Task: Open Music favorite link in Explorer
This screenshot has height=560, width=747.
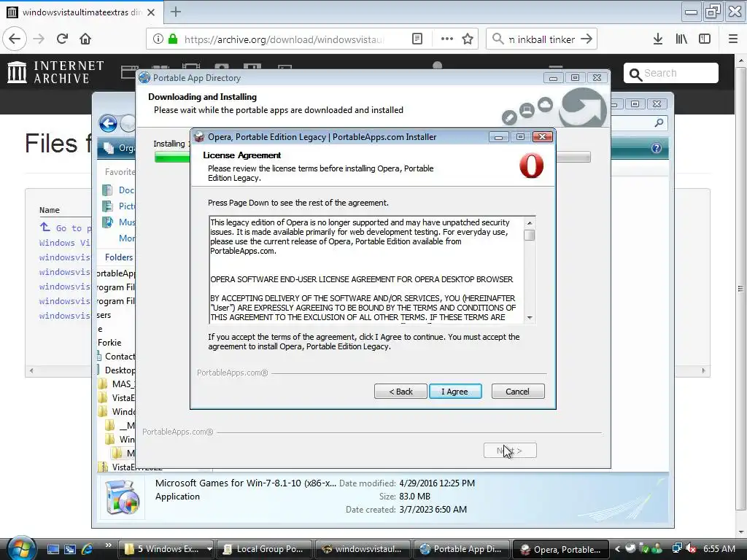Action: (x=119, y=222)
